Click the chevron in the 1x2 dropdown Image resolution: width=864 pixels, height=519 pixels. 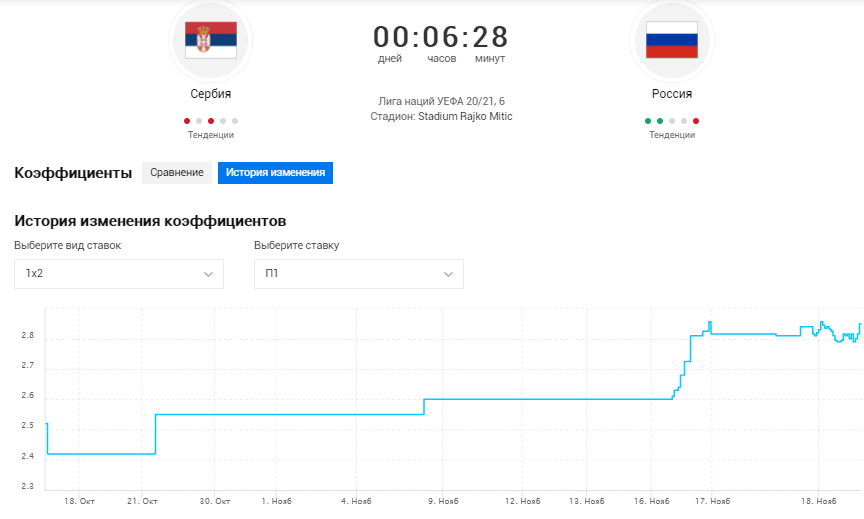point(208,274)
